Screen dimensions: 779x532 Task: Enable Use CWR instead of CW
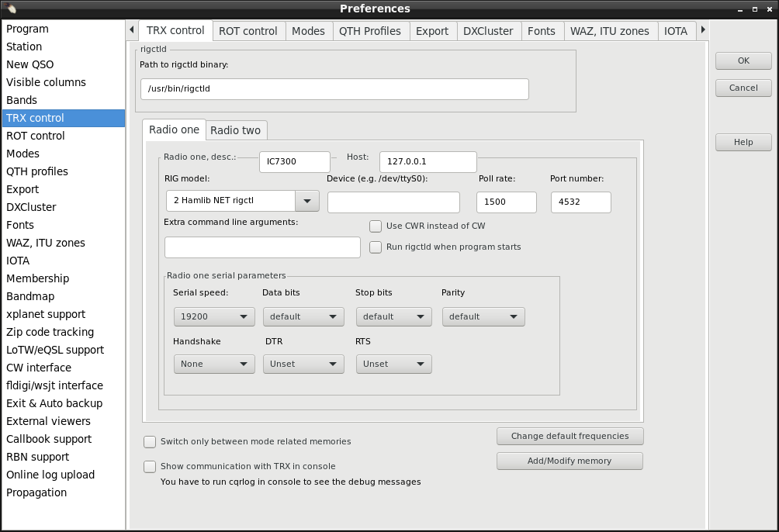click(376, 226)
